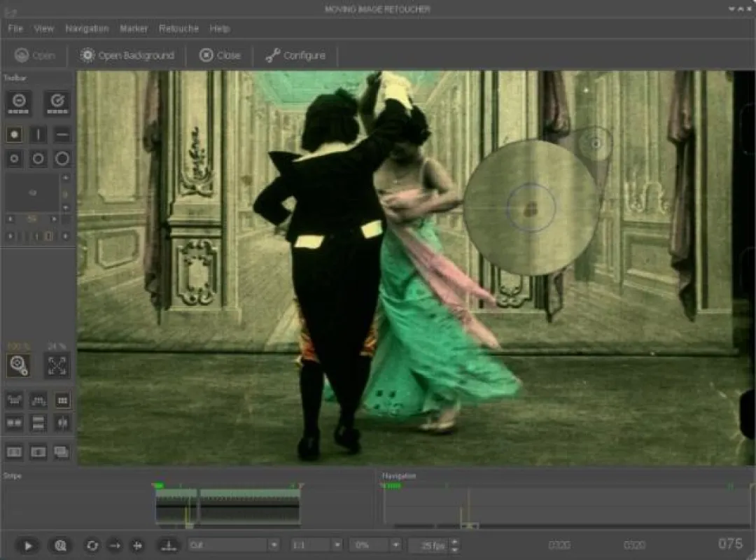The width and height of the screenshot is (756, 560).
Task: Click highlighted grid icon in upper row
Action: point(62,400)
